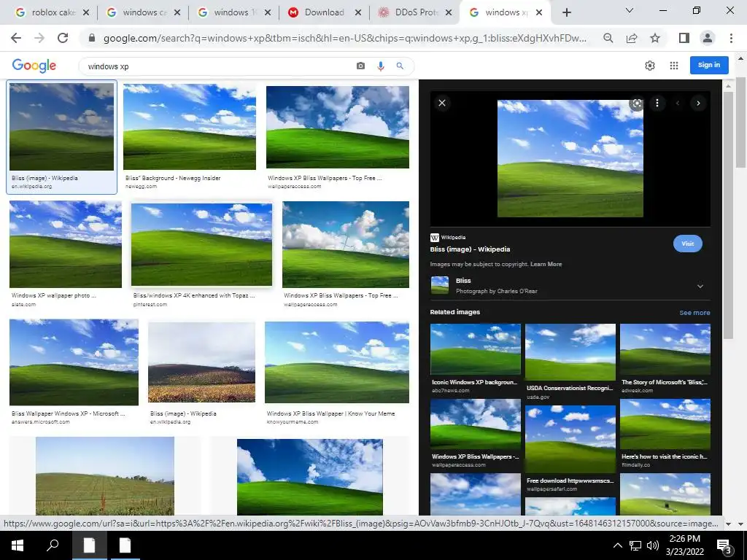Search inside image with Lens icon
Viewport: 747px width, 560px height.
point(636,104)
